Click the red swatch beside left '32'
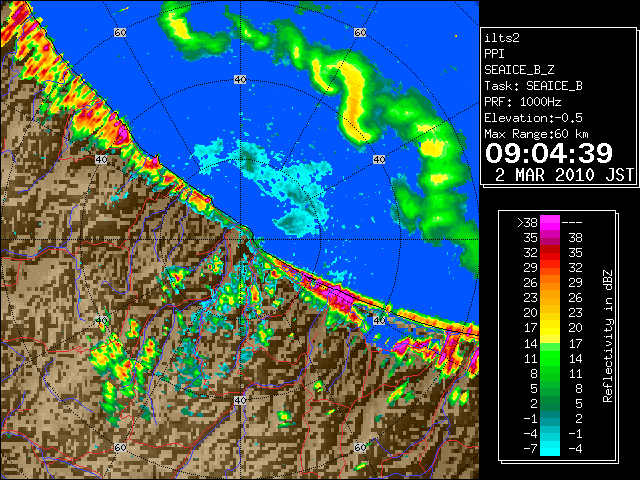Viewport: 640px width, 480px height. click(550, 253)
